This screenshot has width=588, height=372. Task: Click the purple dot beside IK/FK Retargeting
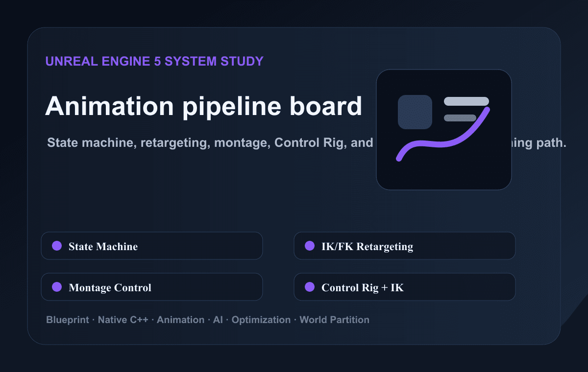[310, 246]
